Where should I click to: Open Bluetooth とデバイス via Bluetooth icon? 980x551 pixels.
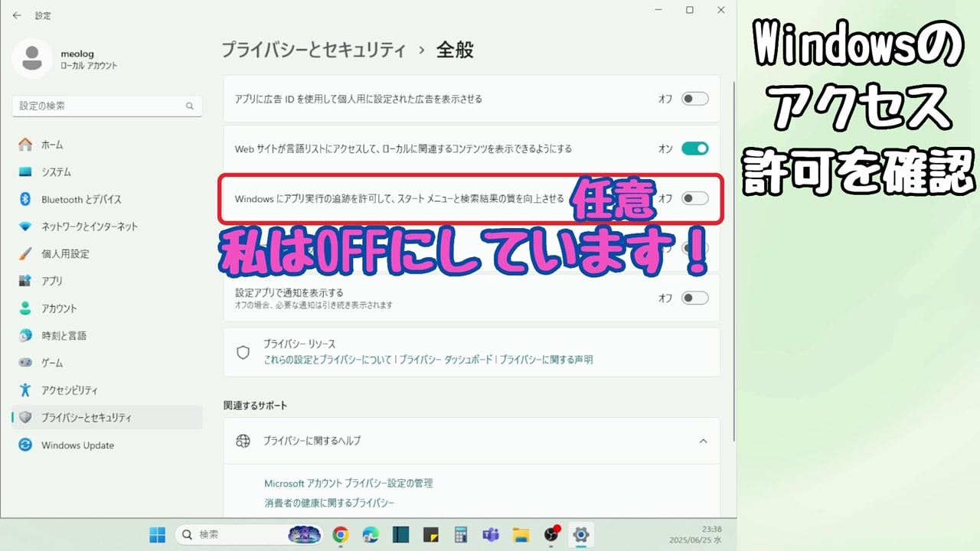(25, 199)
